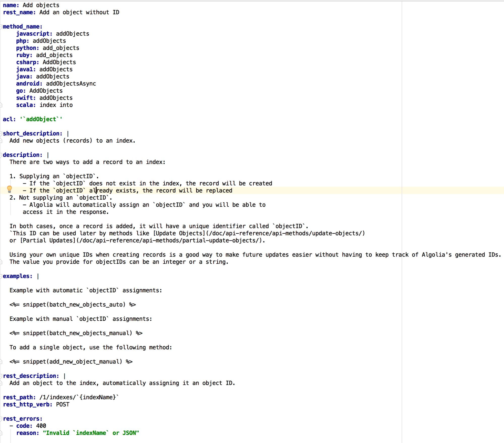Click 'Add new objects (records) to an index.' text
This screenshot has width=504, height=443.
[x=72, y=141]
